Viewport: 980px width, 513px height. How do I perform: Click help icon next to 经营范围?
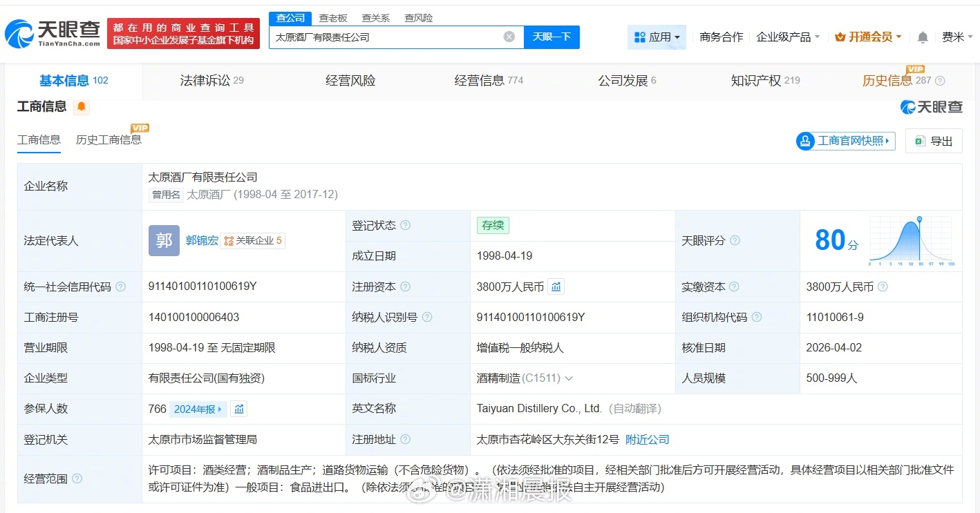[x=77, y=478]
